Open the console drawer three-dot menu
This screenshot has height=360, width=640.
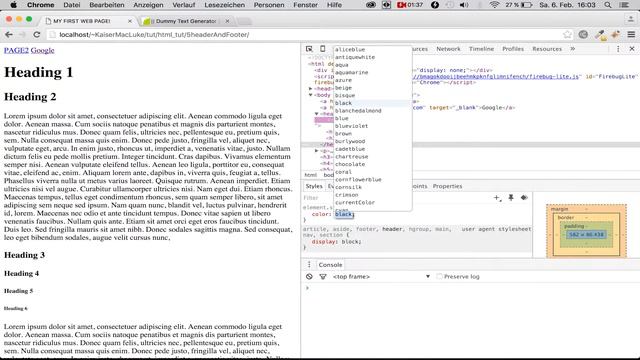(309, 264)
